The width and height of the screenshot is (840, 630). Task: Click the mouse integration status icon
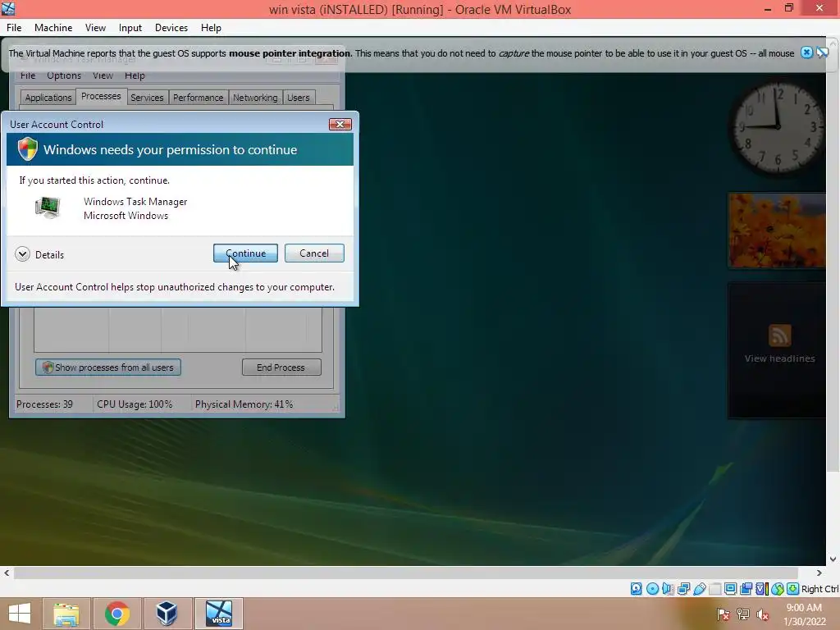pyautogui.click(x=778, y=589)
